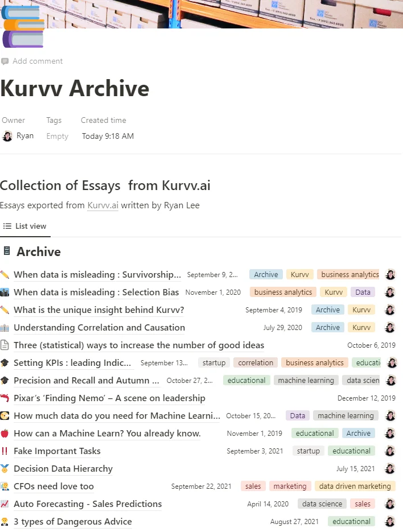Click the Archive database heading

pos(39,251)
